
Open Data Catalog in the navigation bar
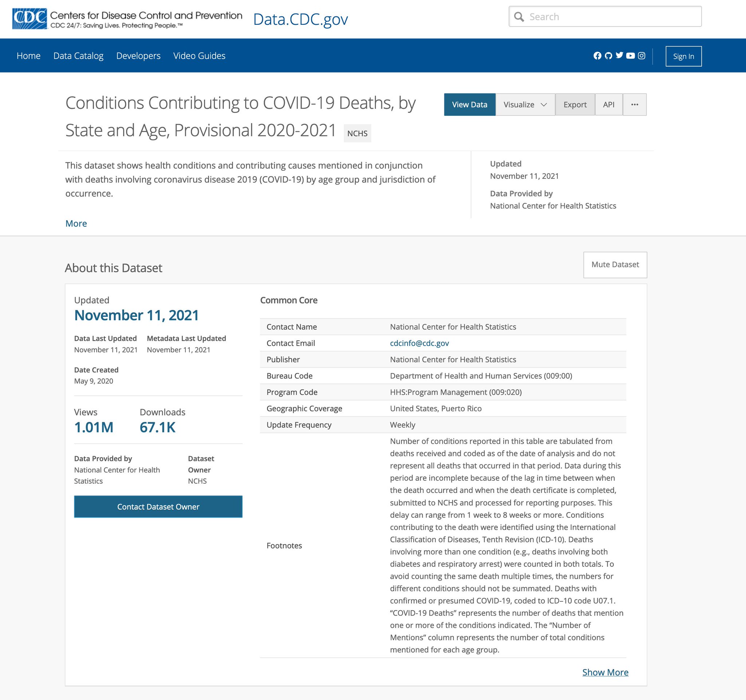(78, 56)
